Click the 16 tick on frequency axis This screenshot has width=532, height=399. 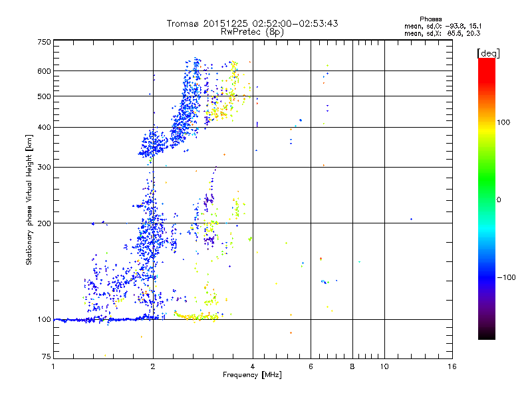coord(451,366)
